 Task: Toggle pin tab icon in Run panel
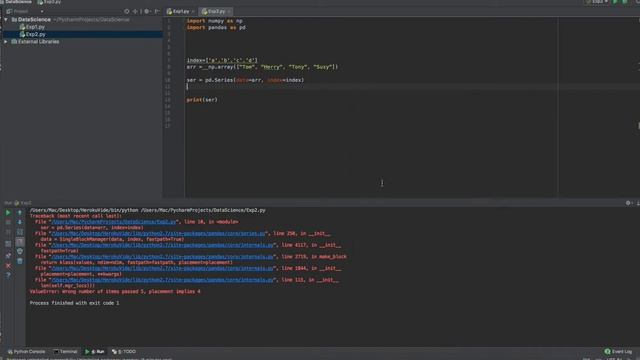8,256
